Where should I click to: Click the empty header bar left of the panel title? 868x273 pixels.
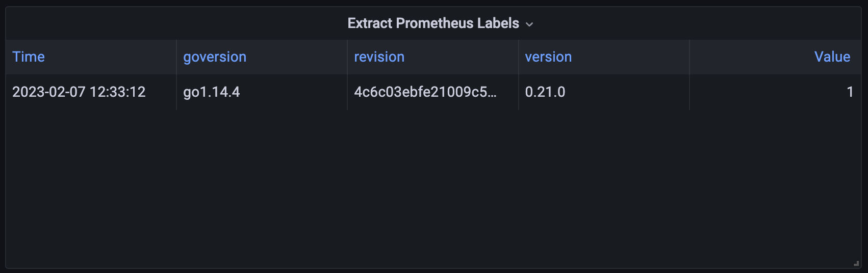coord(176,23)
